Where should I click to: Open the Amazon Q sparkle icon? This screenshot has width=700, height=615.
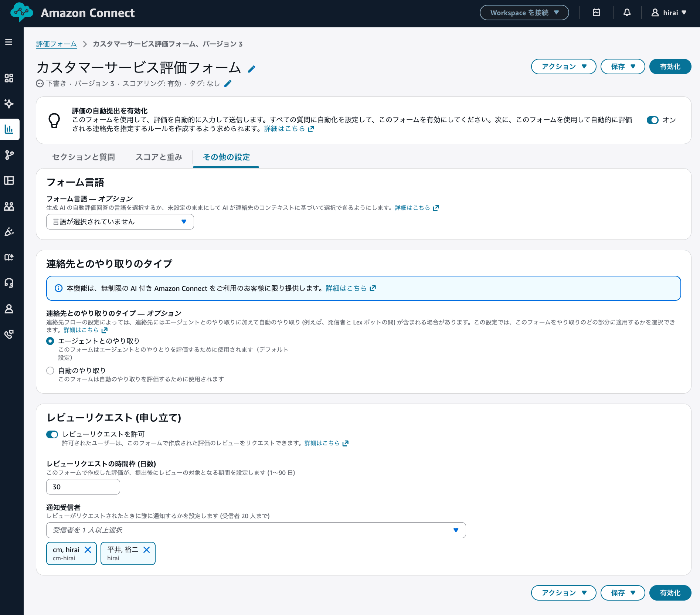pos(10,104)
